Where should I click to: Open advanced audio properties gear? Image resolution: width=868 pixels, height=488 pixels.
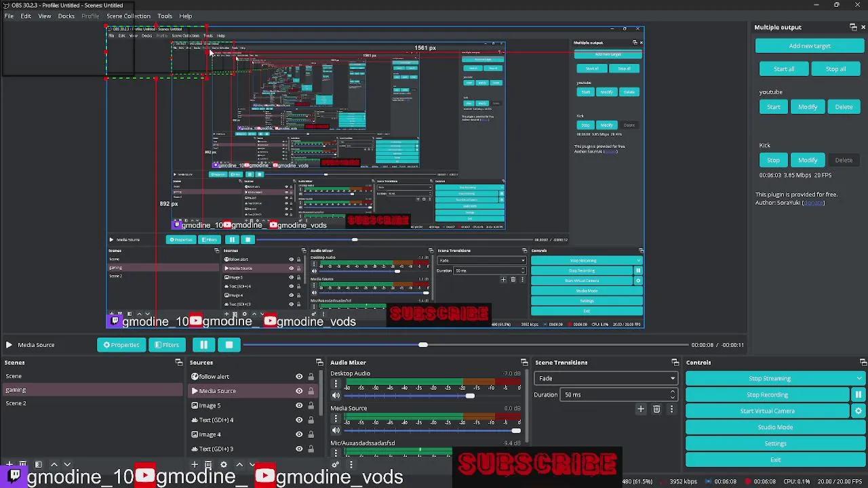pyautogui.click(x=335, y=465)
